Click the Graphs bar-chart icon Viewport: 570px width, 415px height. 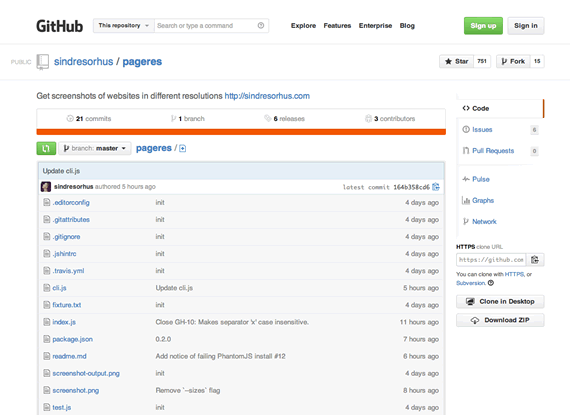tap(466, 200)
